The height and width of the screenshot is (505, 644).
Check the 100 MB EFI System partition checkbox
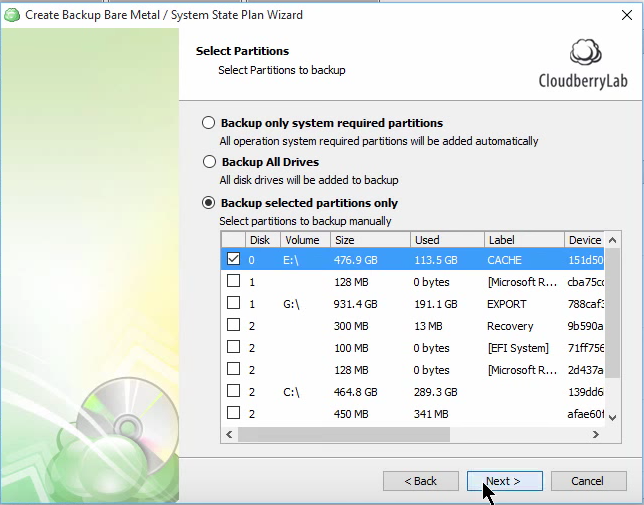[x=233, y=347]
